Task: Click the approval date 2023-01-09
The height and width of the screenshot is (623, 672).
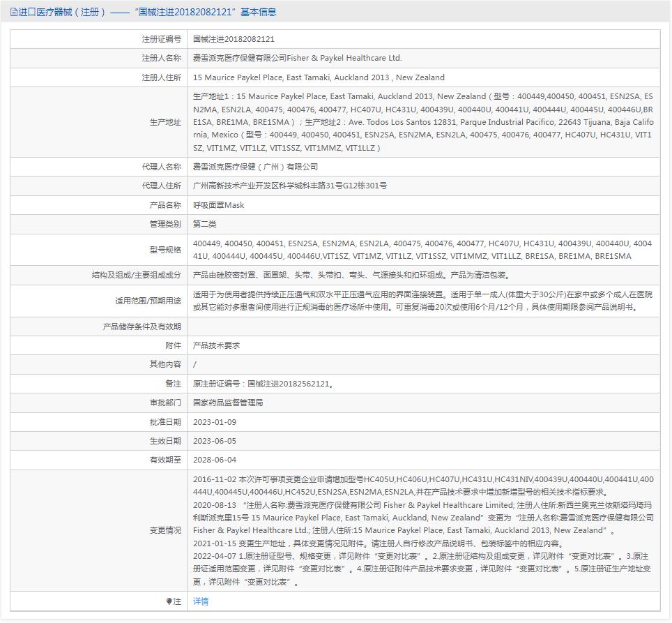Action: coord(215,422)
